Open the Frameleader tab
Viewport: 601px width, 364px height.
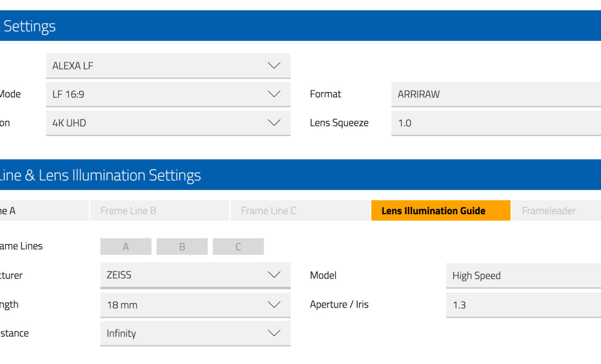(556, 211)
